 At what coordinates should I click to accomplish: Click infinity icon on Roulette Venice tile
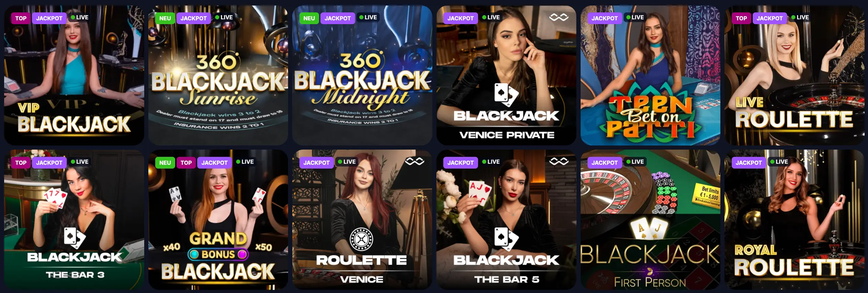coord(414,161)
